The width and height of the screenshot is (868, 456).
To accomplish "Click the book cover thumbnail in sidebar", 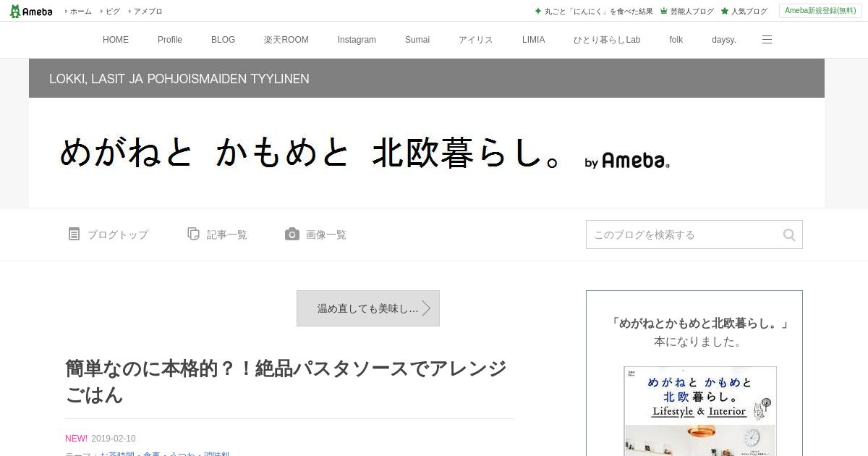I will pos(700,411).
